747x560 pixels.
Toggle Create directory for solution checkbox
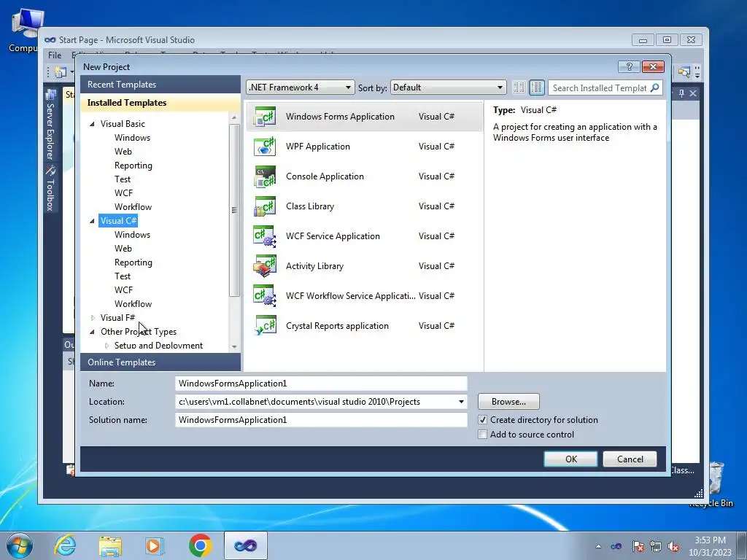point(483,420)
